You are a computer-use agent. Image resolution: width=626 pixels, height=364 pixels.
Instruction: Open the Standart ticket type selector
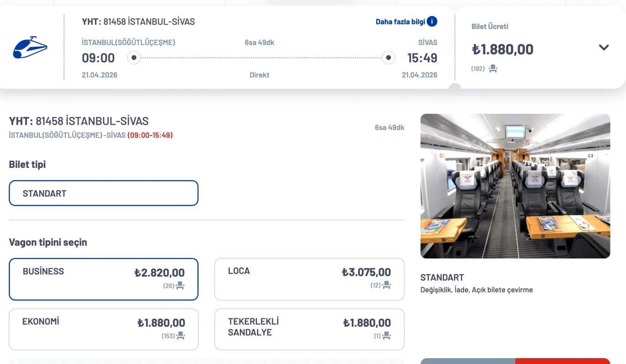pos(103,193)
